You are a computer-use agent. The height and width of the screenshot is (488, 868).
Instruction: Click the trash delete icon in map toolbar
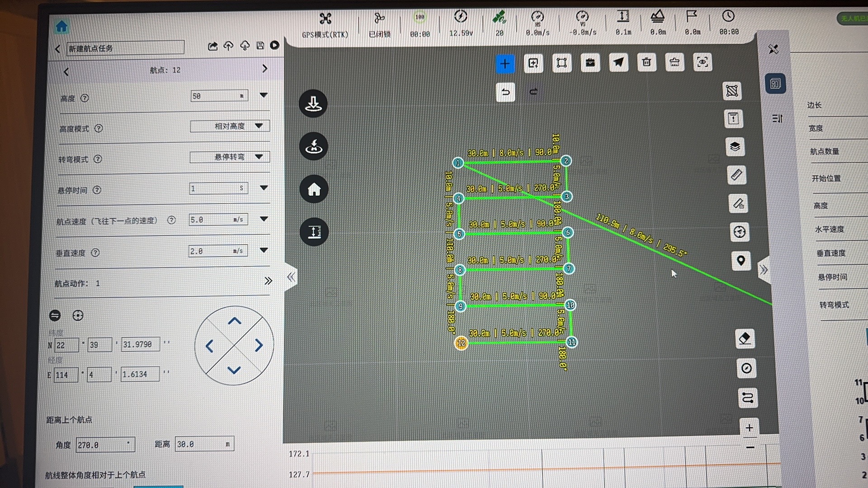coord(646,62)
